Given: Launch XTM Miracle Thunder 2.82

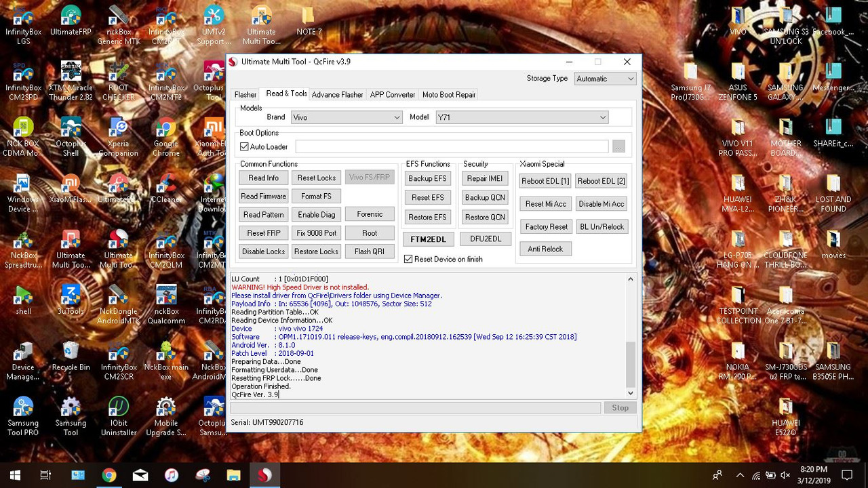Looking at the screenshot, I should (71, 81).
